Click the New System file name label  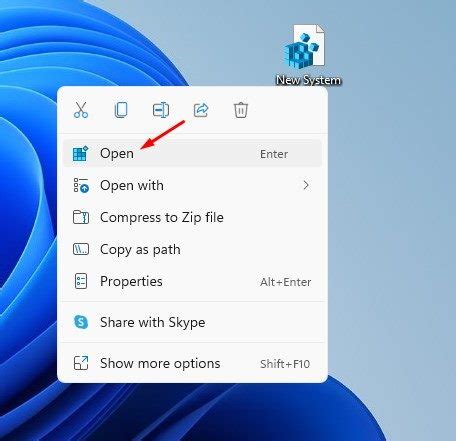tap(309, 80)
